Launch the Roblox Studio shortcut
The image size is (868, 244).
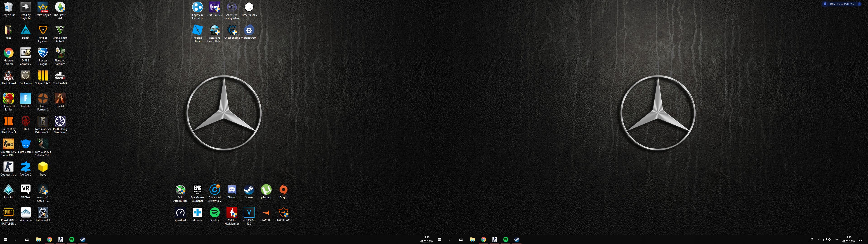[x=198, y=34]
